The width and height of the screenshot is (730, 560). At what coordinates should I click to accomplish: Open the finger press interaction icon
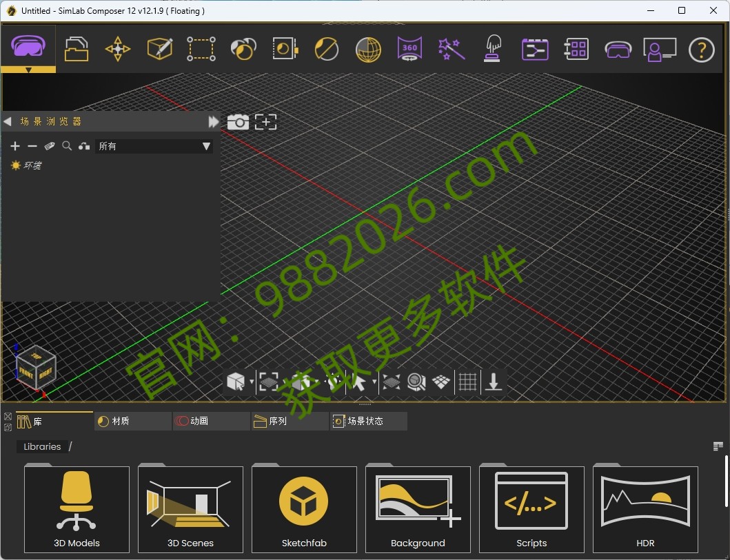[493, 48]
